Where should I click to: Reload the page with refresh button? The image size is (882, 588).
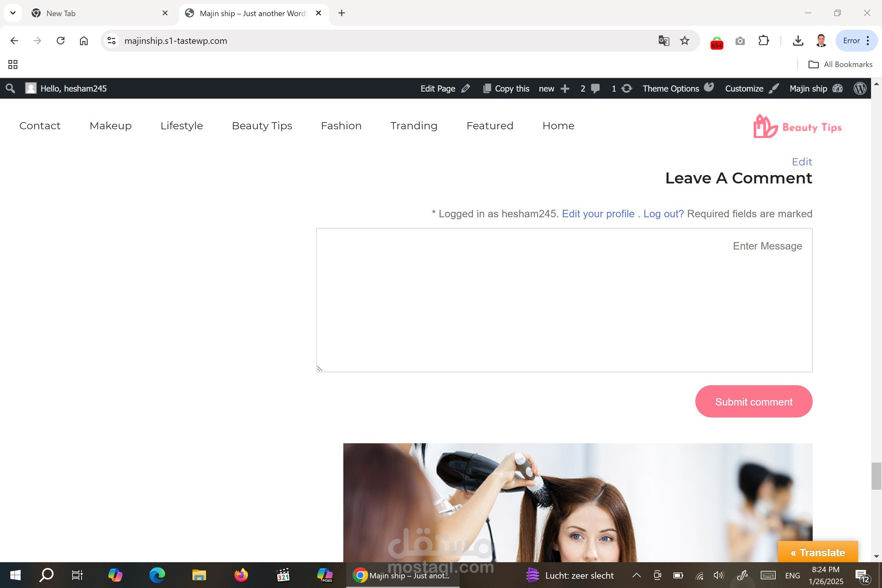click(60, 41)
